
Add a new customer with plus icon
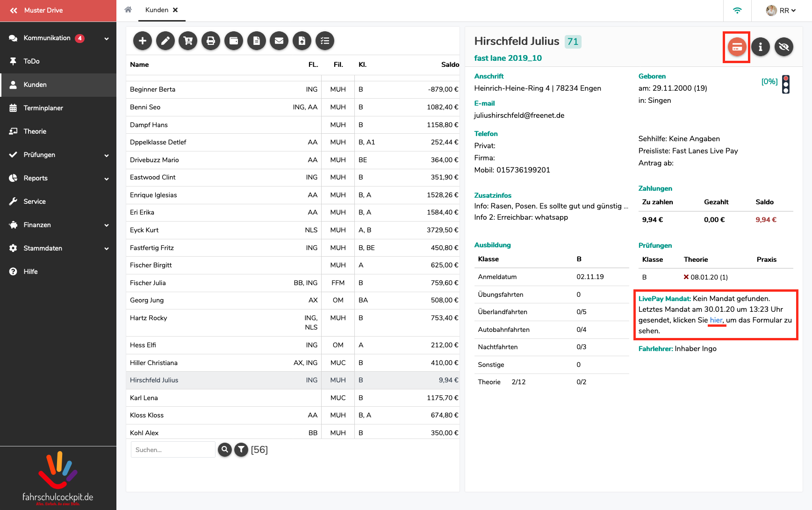tap(143, 41)
